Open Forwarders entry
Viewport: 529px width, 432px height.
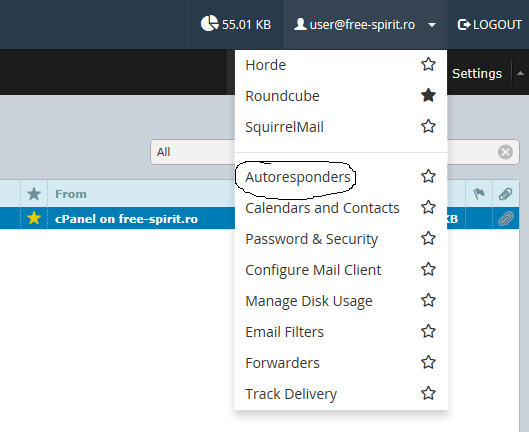[282, 363]
